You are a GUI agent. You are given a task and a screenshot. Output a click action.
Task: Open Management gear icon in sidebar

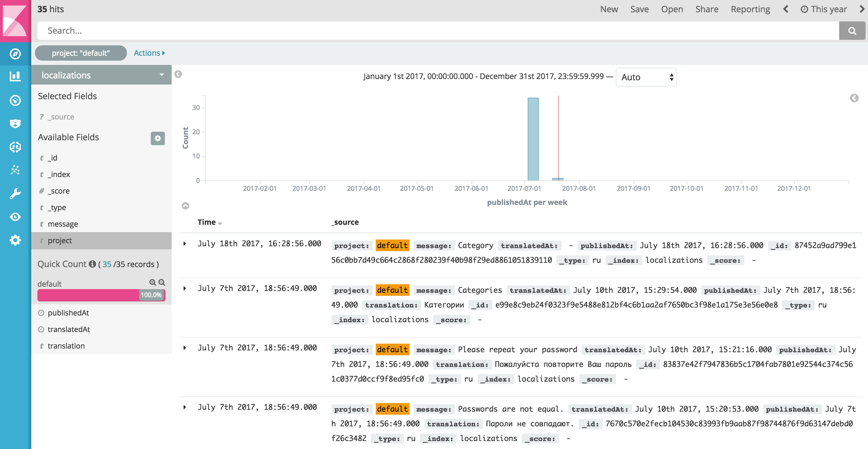15,240
